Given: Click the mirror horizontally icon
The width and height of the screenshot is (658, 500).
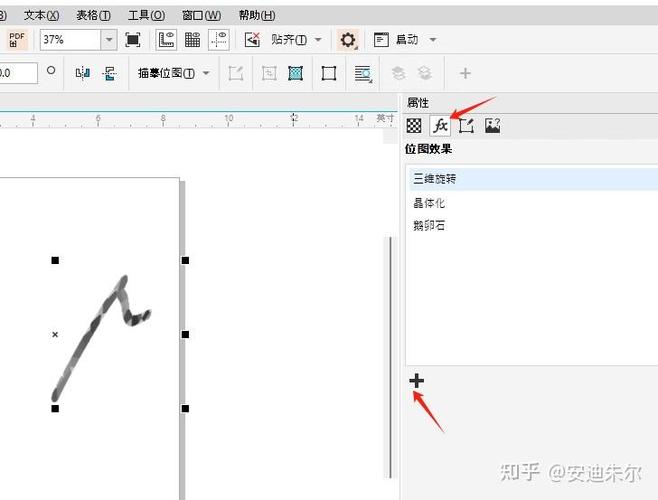Looking at the screenshot, I should (x=83, y=73).
